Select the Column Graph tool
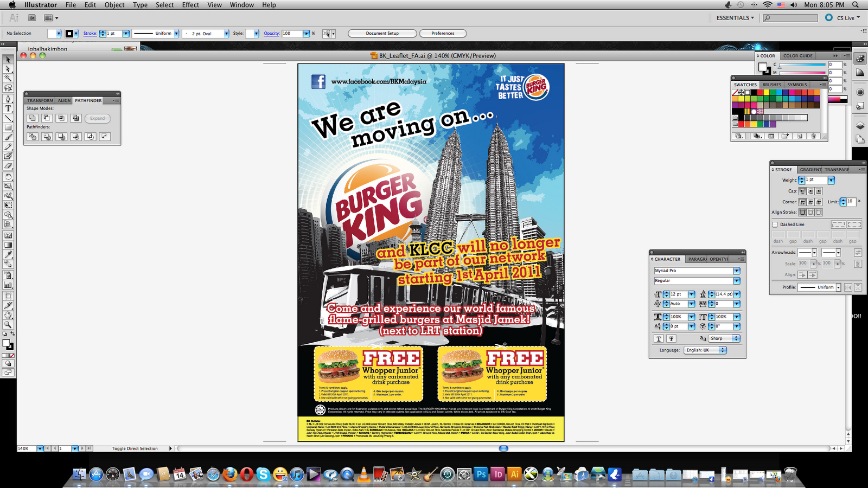This screenshot has width=868, height=488. (x=8, y=284)
